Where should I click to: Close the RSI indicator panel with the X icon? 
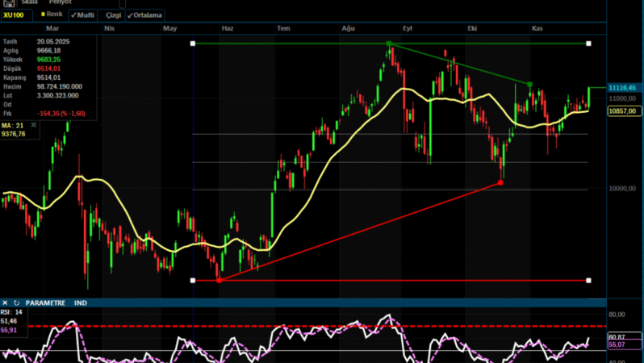pos(5,303)
